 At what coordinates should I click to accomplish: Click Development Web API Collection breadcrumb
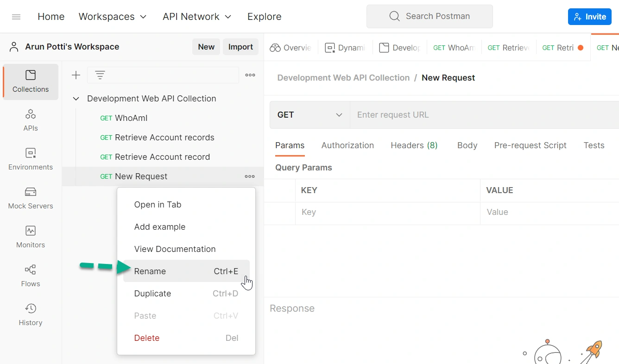343,78
